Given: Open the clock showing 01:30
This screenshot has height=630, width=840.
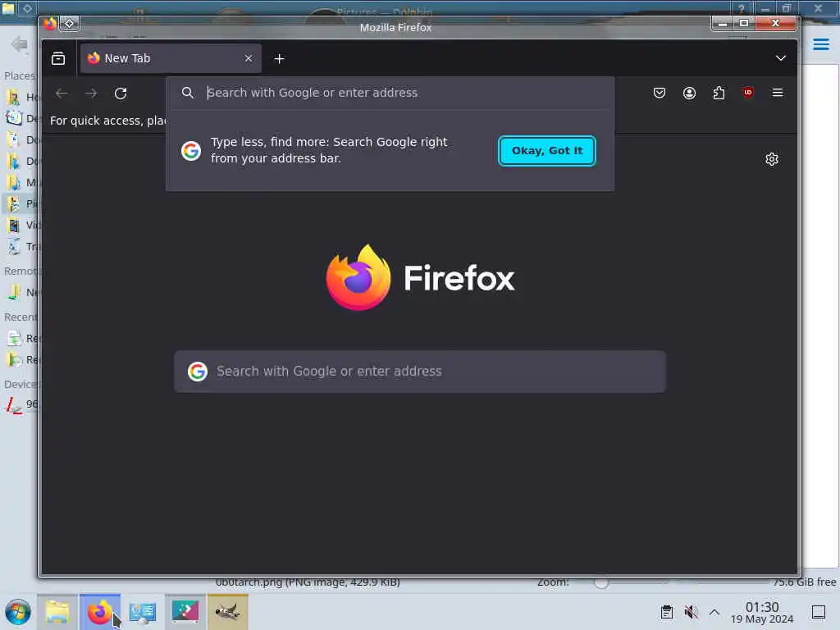Looking at the screenshot, I should pos(762,612).
